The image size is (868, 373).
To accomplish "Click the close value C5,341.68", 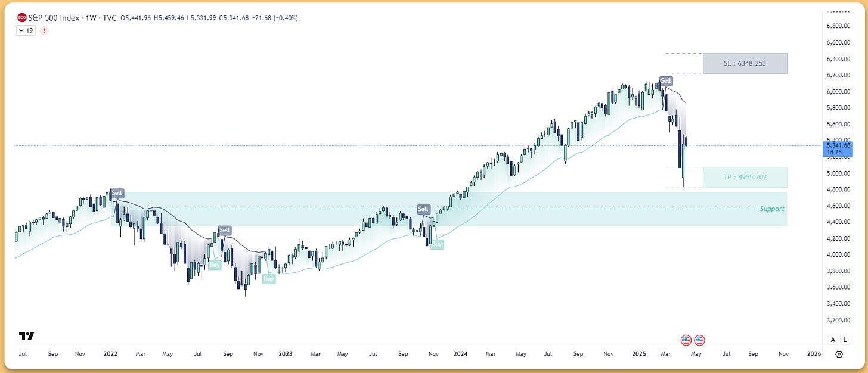I will click(x=235, y=18).
